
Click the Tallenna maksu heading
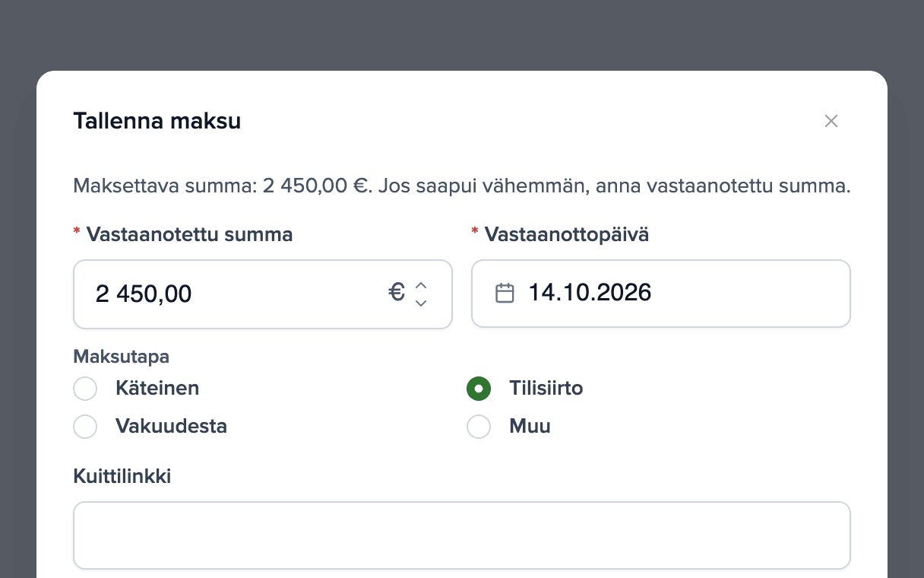[157, 121]
